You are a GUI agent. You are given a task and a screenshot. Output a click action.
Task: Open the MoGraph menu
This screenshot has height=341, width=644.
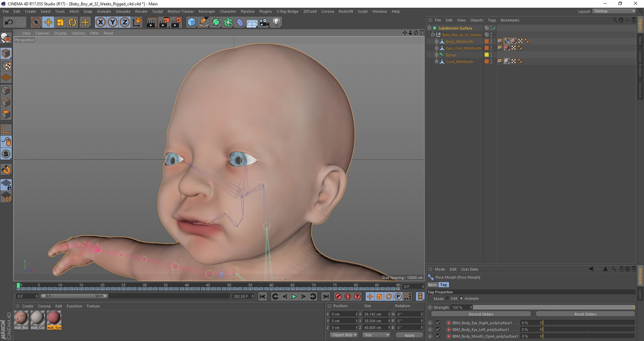pyautogui.click(x=207, y=11)
